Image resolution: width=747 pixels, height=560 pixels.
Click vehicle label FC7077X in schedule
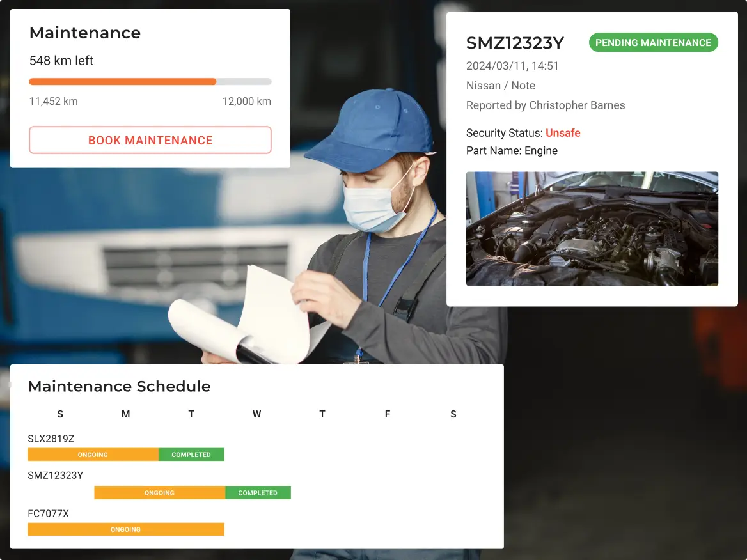click(x=48, y=512)
